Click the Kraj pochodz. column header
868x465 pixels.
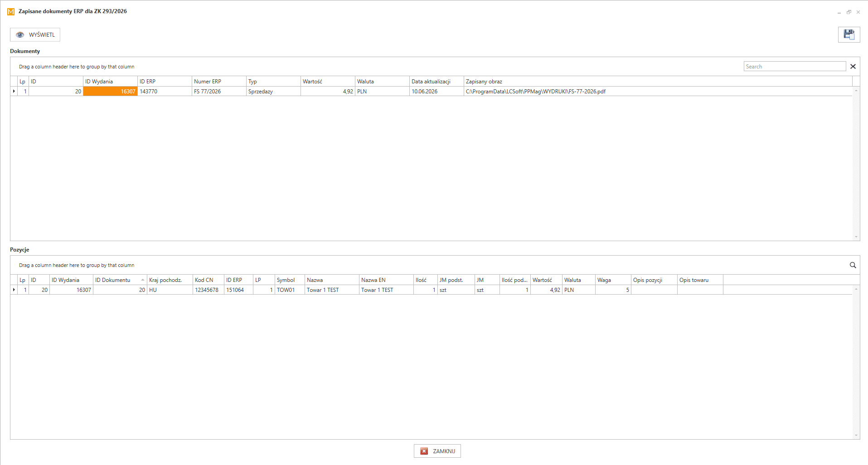point(170,280)
